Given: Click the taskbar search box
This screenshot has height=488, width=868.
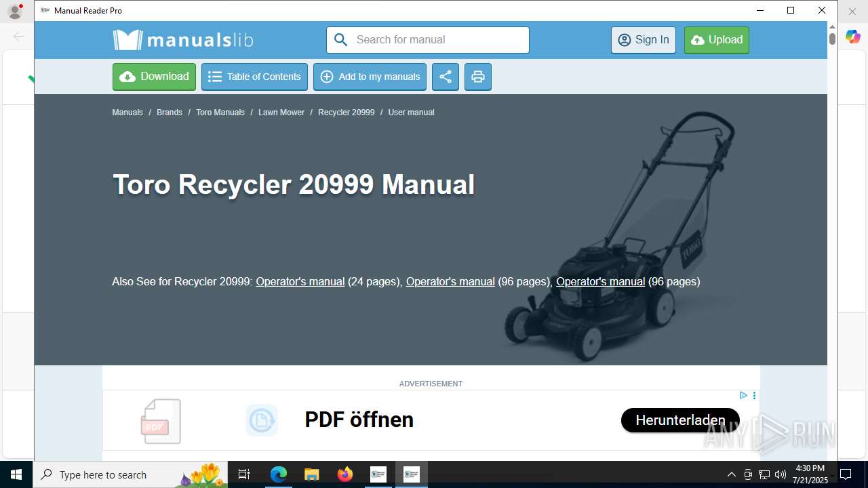Looking at the screenshot, I should tap(130, 474).
